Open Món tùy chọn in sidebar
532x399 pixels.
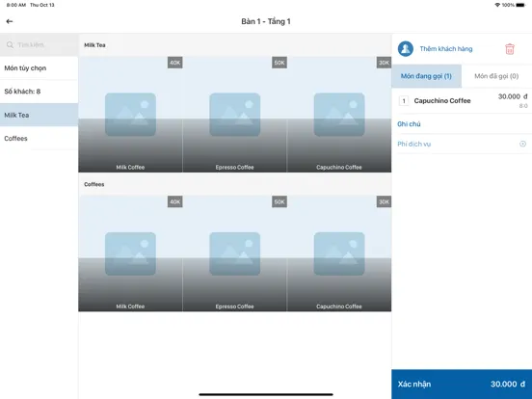click(x=39, y=68)
